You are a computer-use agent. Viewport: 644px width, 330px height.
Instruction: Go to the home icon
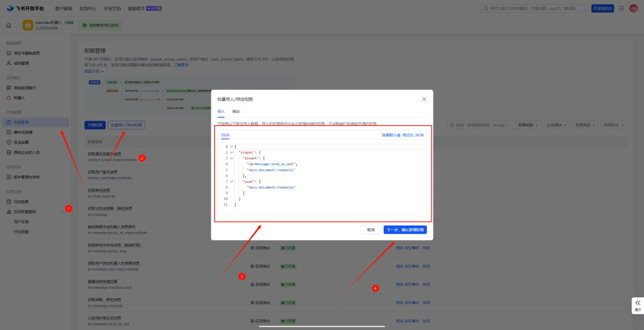(8, 25)
